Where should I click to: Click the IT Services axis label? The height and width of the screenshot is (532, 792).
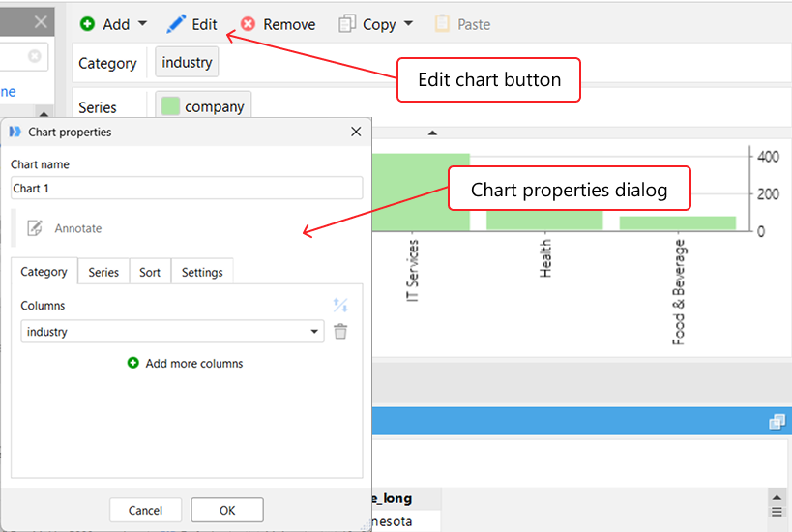pos(413,271)
